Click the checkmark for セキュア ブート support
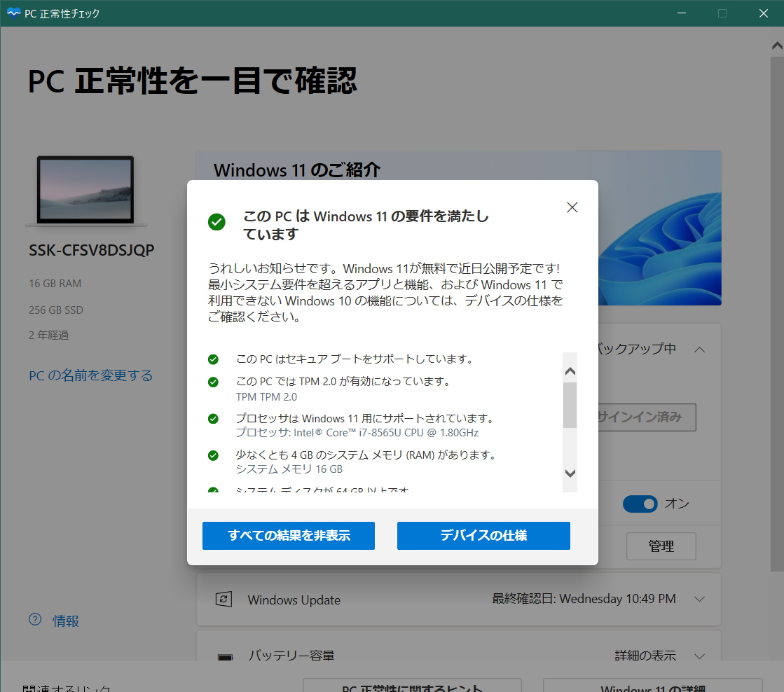Image resolution: width=784 pixels, height=692 pixels. (x=213, y=359)
